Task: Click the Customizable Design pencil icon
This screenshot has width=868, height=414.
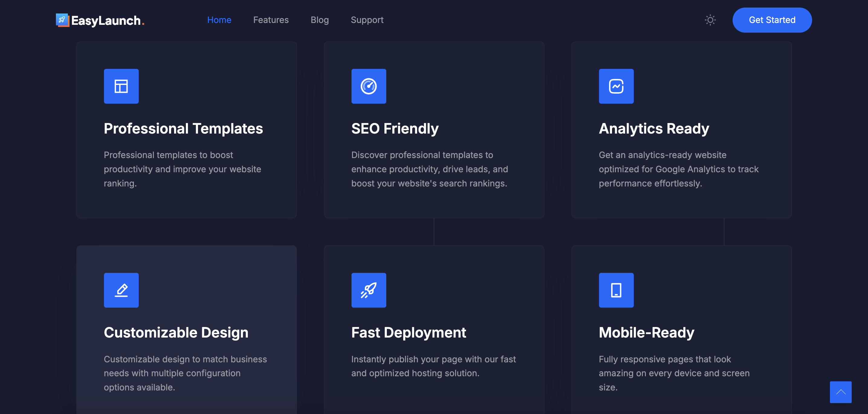Action: click(121, 290)
